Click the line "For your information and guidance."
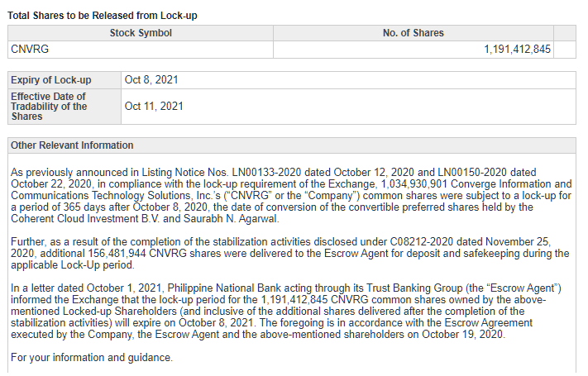 click(92, 358)
